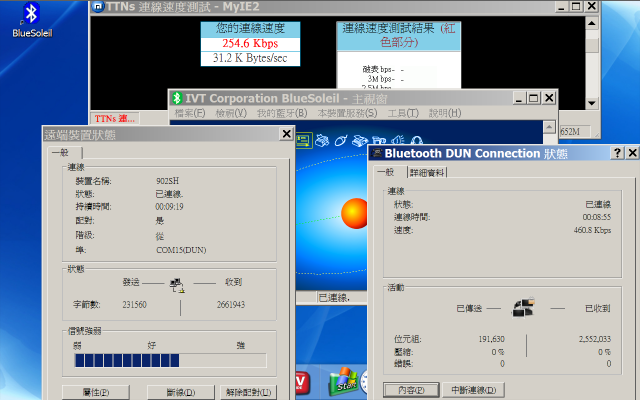
Task: Click the orange sun local device ball
Action: (354, 213)
